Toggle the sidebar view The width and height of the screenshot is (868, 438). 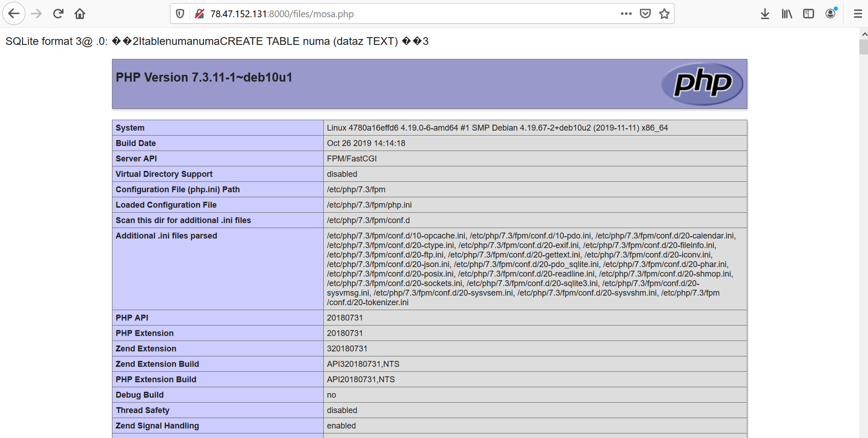[x=809, y=14]
